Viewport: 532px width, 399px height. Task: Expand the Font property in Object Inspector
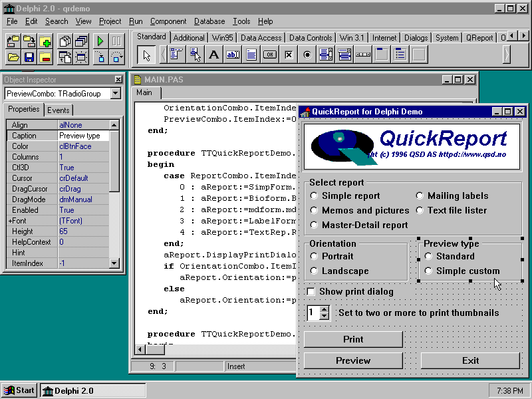10,221
